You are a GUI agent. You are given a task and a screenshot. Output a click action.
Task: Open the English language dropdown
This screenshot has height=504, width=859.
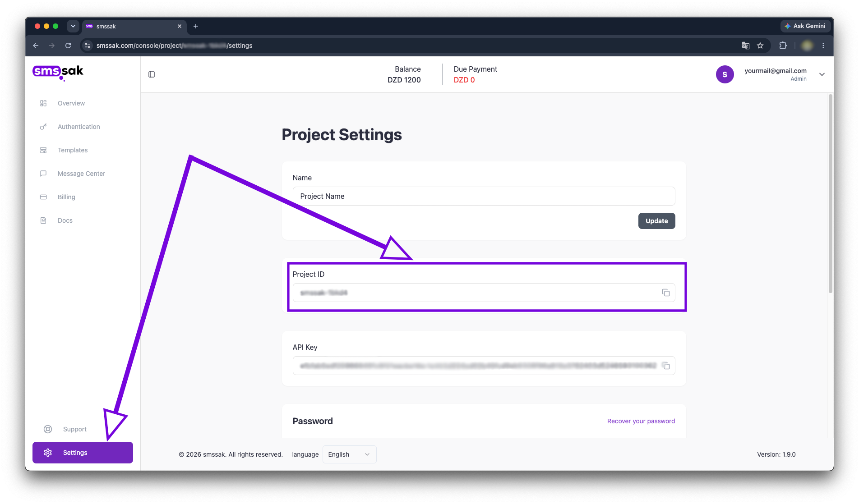click(x=349, y=454)
